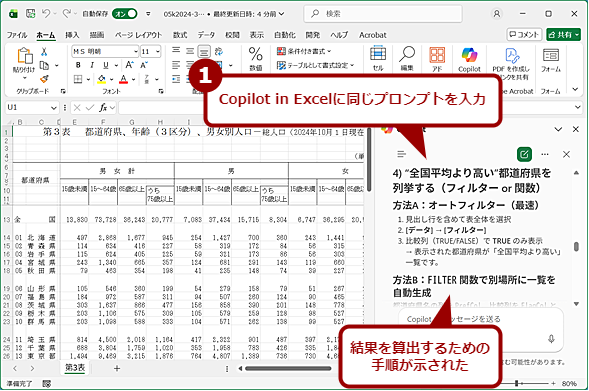Collapse the ribbon with chevron arrow
The width and height of the screenshot is (589, 391).
(x=575, y=89)
